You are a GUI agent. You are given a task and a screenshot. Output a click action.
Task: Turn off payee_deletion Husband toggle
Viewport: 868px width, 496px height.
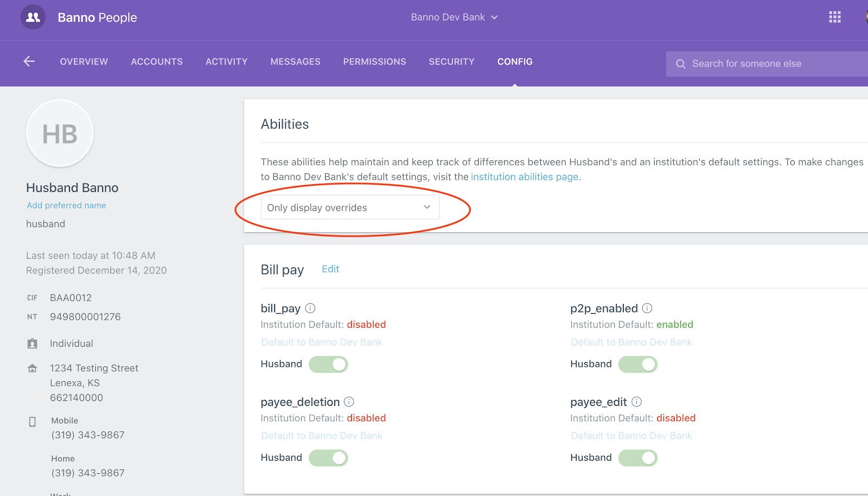tap(328, 458)
